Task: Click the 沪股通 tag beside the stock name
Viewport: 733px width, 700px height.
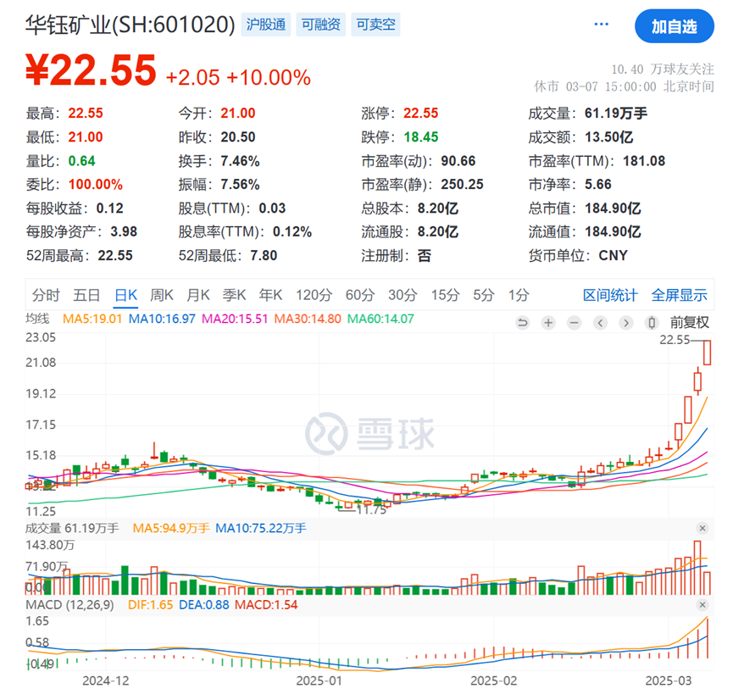Action: coord(265,25)
